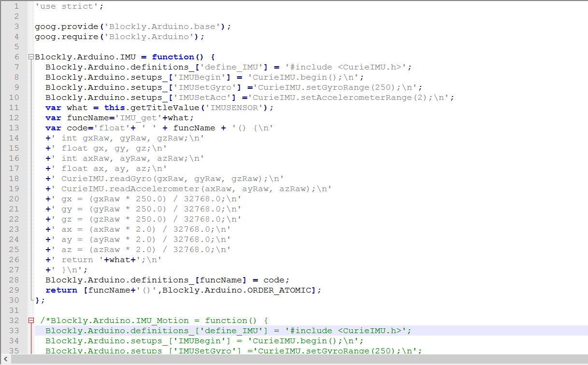
Task: Collapse the Blockly.Arduino.IMU function fold marker
Action: tap(31, 57)
